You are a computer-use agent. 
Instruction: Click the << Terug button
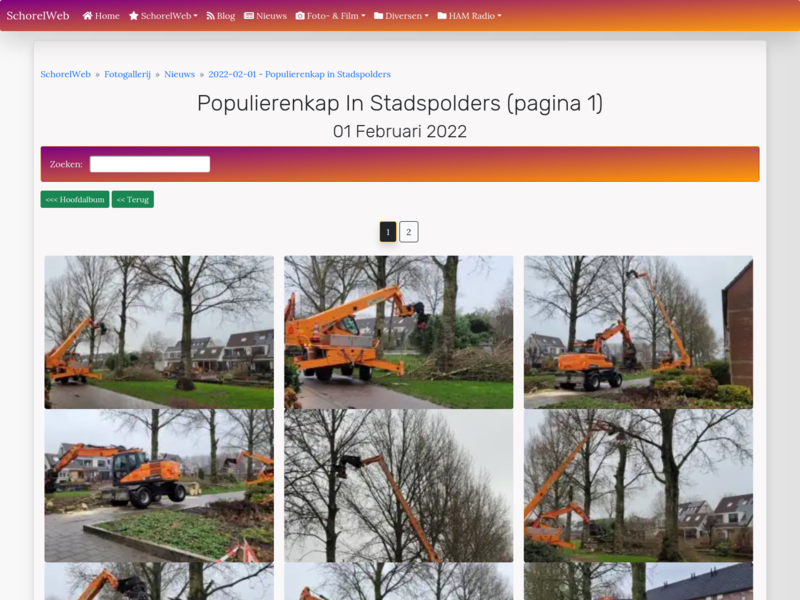click(133, 199)
